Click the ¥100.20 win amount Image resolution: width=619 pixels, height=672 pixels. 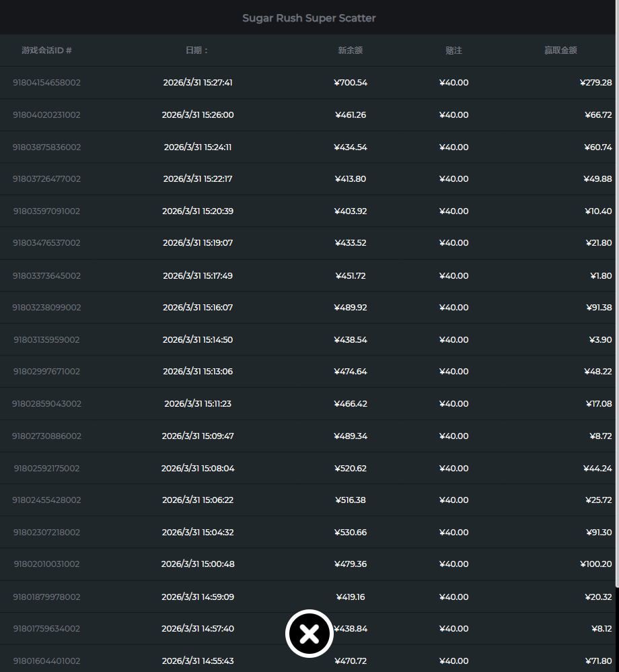595,564
